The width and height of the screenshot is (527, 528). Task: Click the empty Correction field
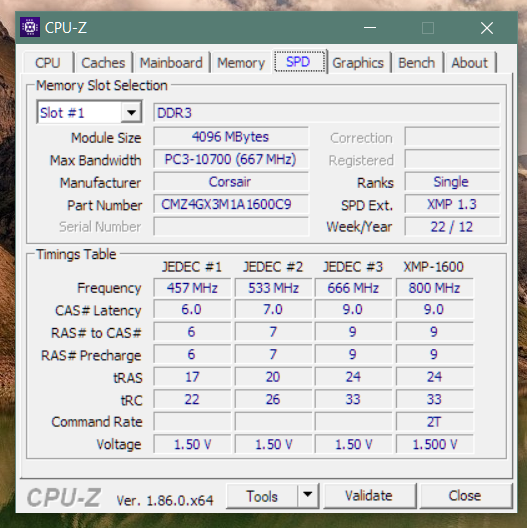point(452,137)
